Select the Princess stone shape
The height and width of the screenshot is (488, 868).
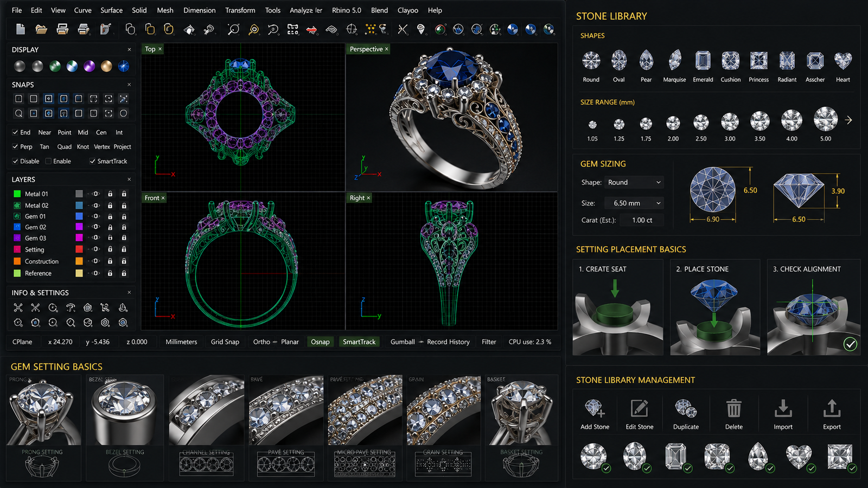click(x=758, y=61)
